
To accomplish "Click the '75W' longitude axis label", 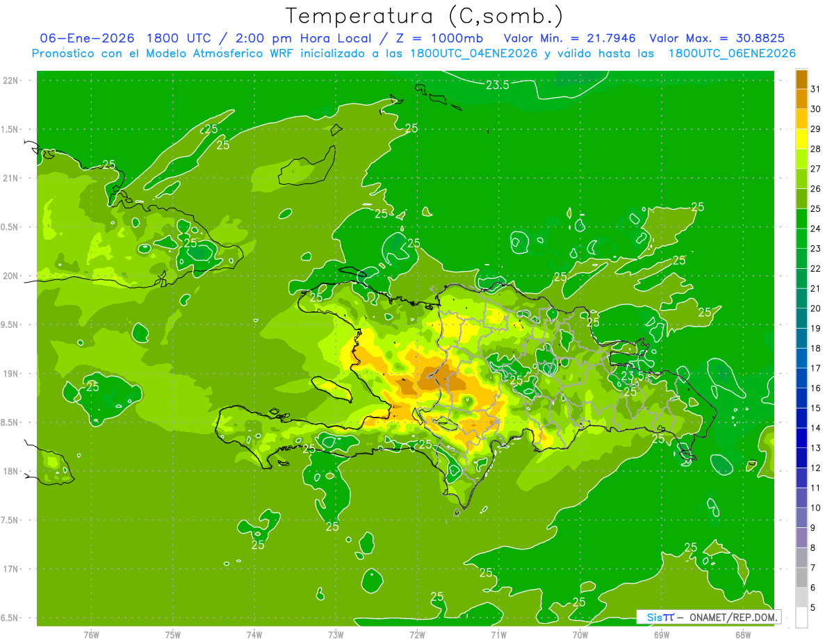I will click(x=173, y=635).
